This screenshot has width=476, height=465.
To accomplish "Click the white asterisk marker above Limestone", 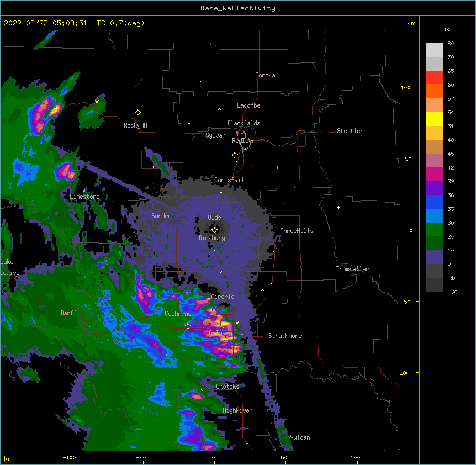I will 85,191.
